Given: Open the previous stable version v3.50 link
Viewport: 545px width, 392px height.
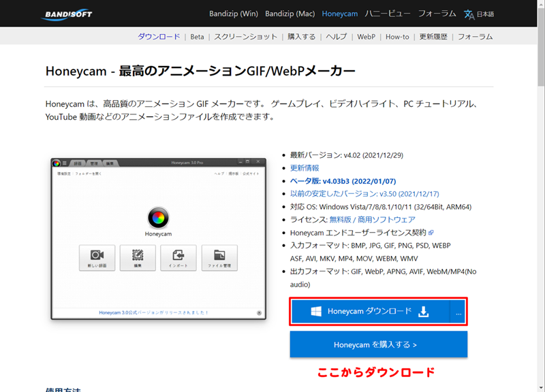Looking at the screenshot, I should 364,194.
